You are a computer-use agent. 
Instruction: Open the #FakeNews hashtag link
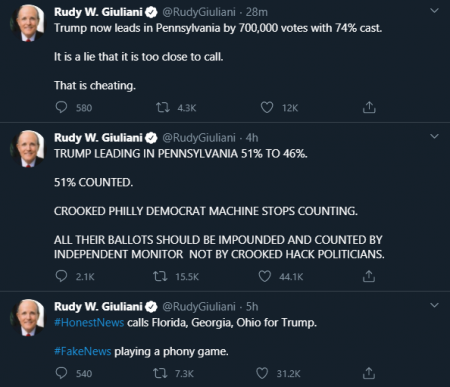pos(82,351)
